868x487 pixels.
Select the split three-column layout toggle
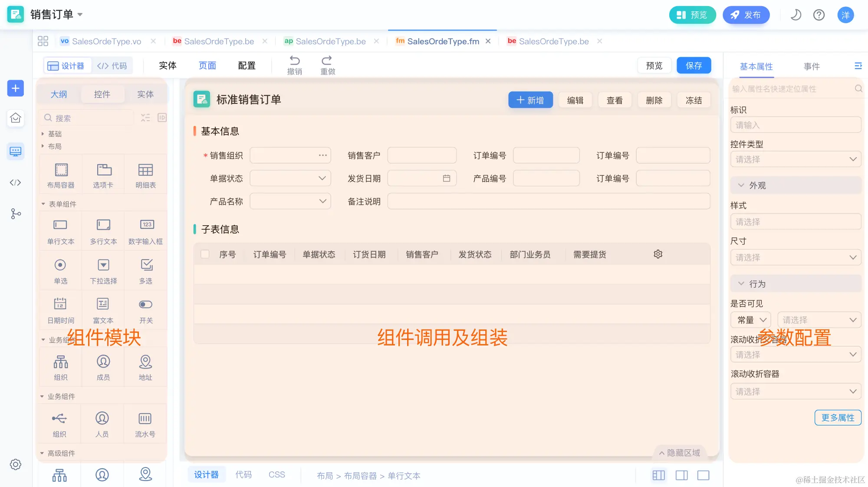click(658, 475)
